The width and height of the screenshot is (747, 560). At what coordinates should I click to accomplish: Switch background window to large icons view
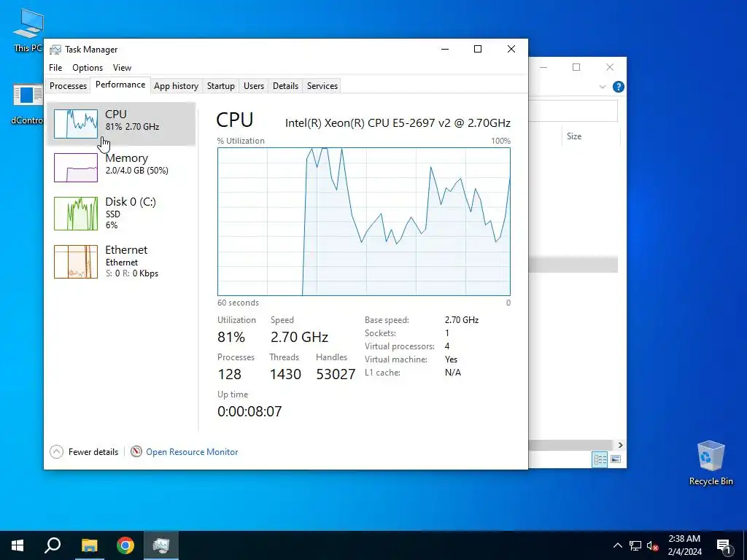pos(616,459)
